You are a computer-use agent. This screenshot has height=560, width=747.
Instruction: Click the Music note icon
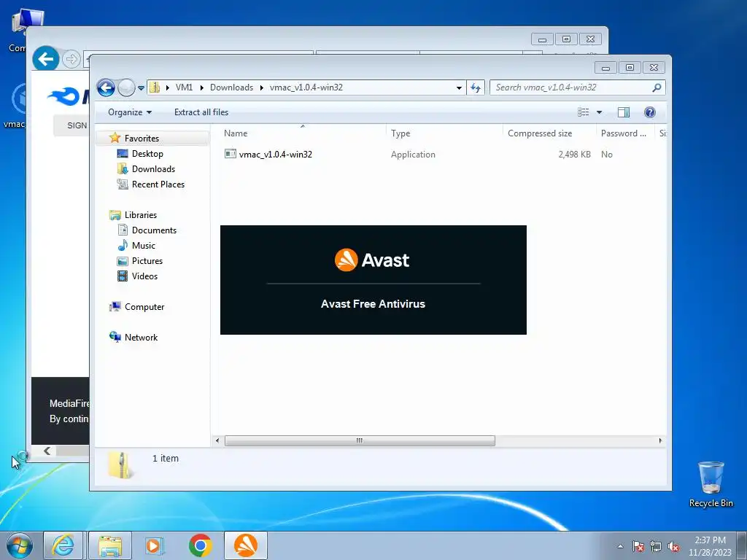point(123,245)
